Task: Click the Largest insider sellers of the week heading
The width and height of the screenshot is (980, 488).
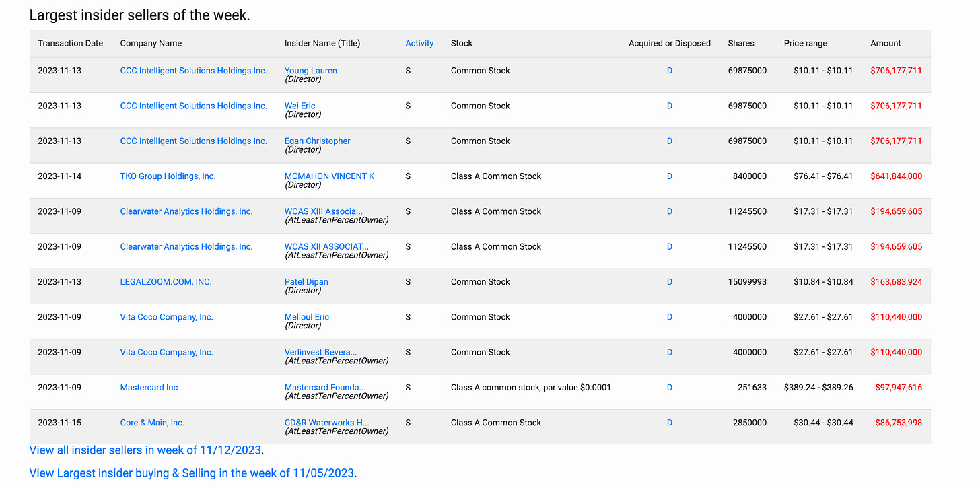Action: click(x=140, y=15)
